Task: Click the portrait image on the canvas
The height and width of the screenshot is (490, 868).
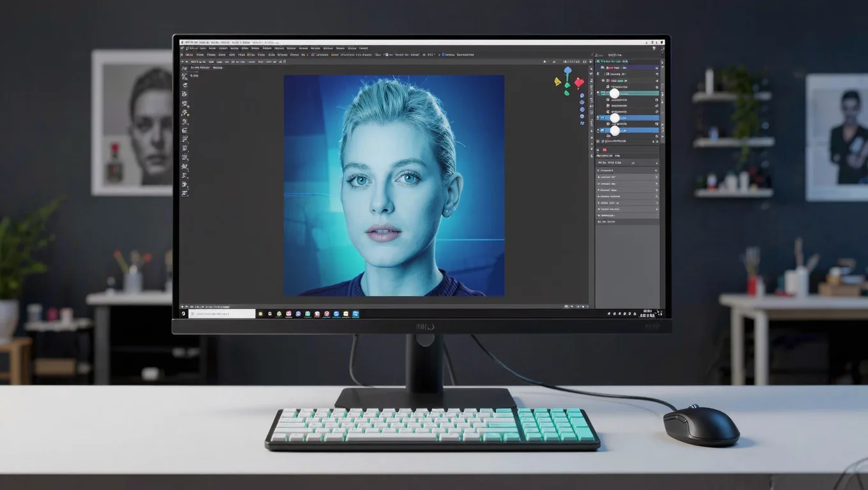Action: [x=394, y=186]
